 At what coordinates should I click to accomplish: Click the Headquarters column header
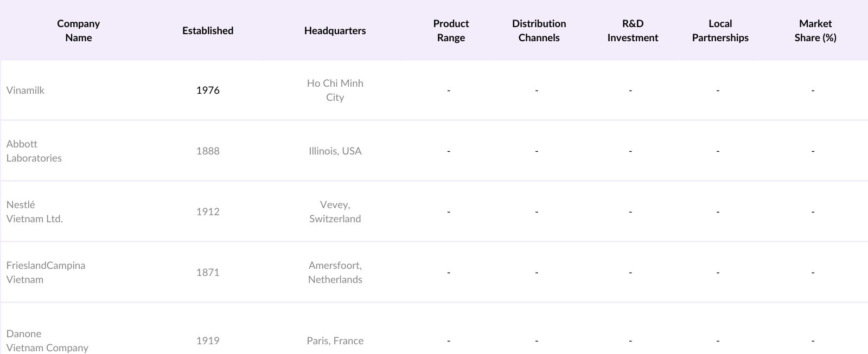point(335,30)
